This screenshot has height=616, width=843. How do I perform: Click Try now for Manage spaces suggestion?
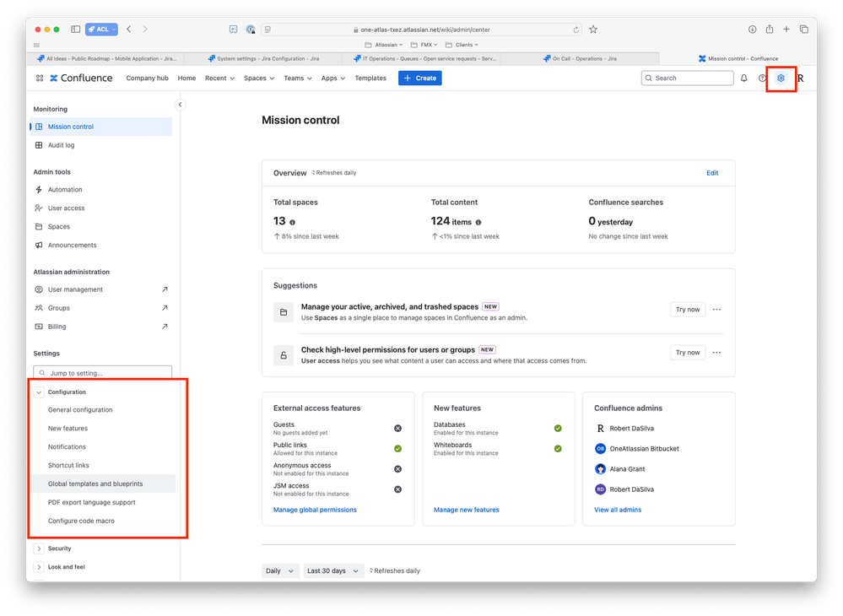tap(688, 310)
